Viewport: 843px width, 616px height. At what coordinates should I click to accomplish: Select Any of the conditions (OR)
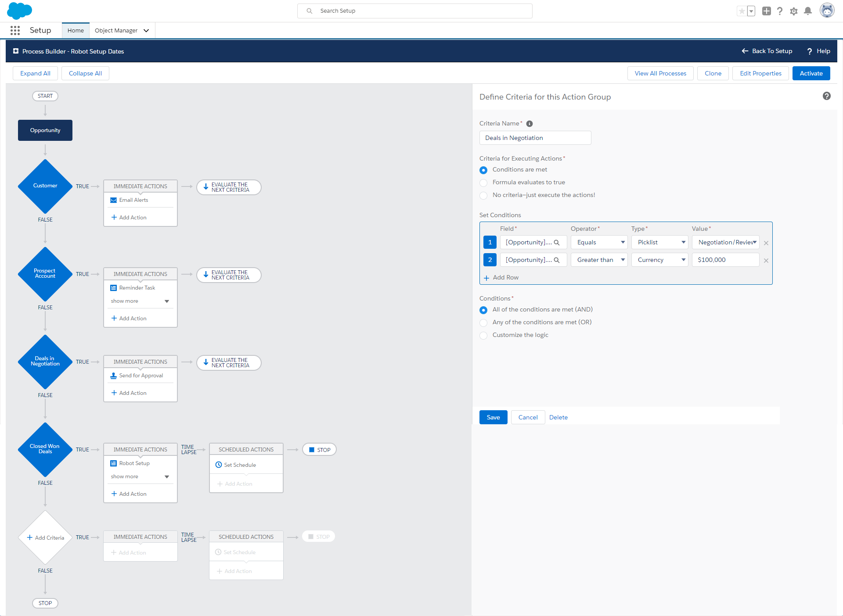[483, 323]
